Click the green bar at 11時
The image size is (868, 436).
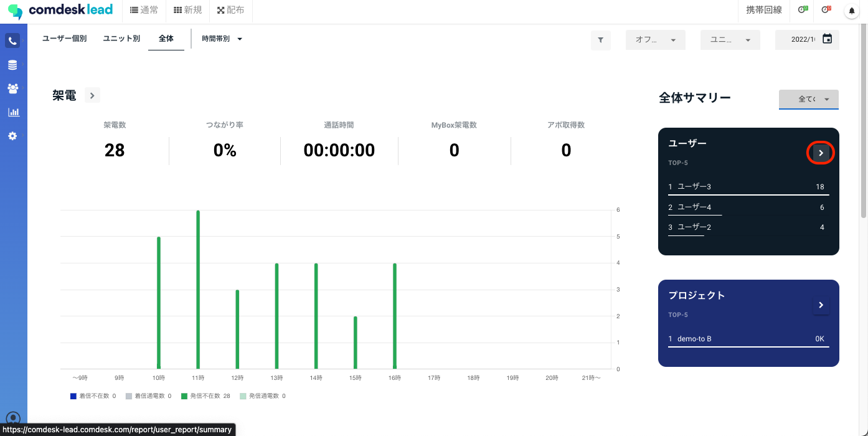(198, 290)
